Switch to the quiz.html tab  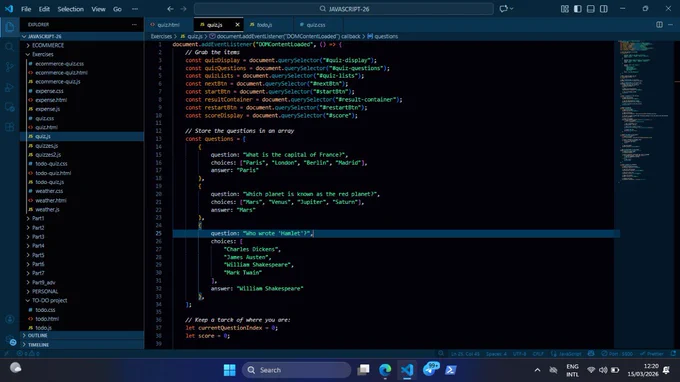coord(169,25)
